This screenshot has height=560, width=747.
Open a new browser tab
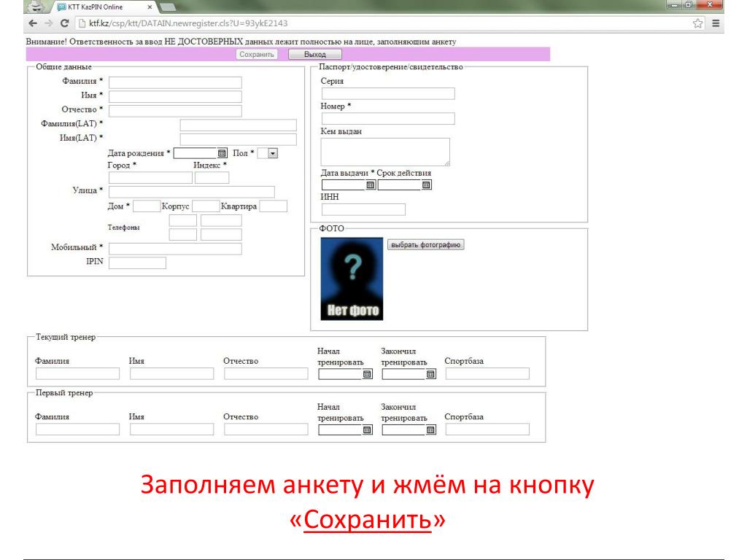point(167,7)
